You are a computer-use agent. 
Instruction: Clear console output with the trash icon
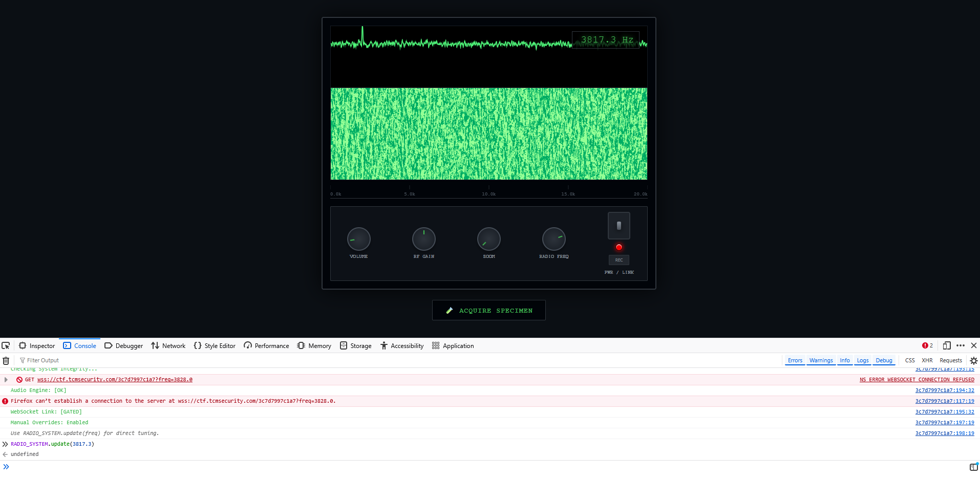point(6,361)
